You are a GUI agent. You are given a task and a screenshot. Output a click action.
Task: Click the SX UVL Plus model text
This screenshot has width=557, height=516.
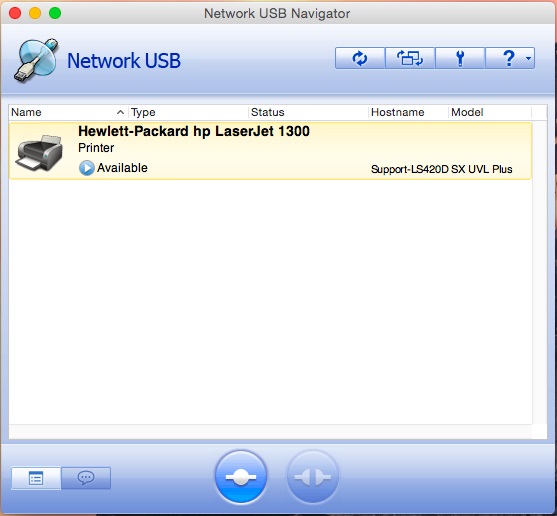click(x=482, y=169)
